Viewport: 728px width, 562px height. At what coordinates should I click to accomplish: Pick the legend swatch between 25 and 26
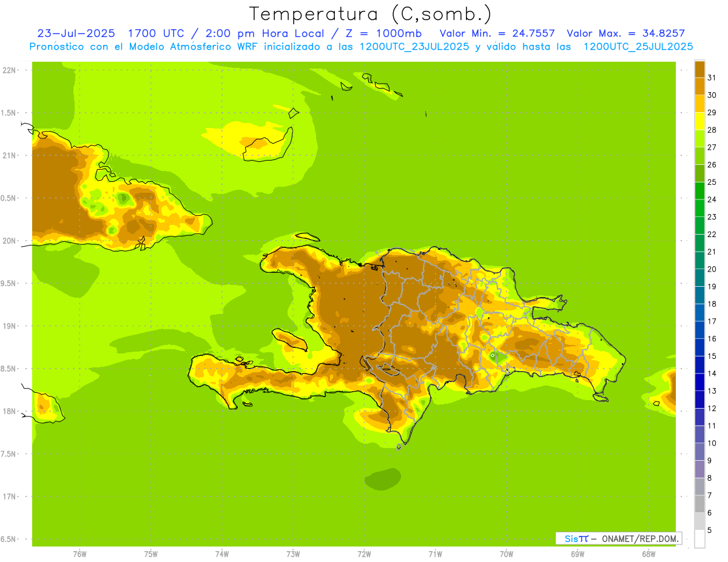pyautogui.click(x=699, y=173)
